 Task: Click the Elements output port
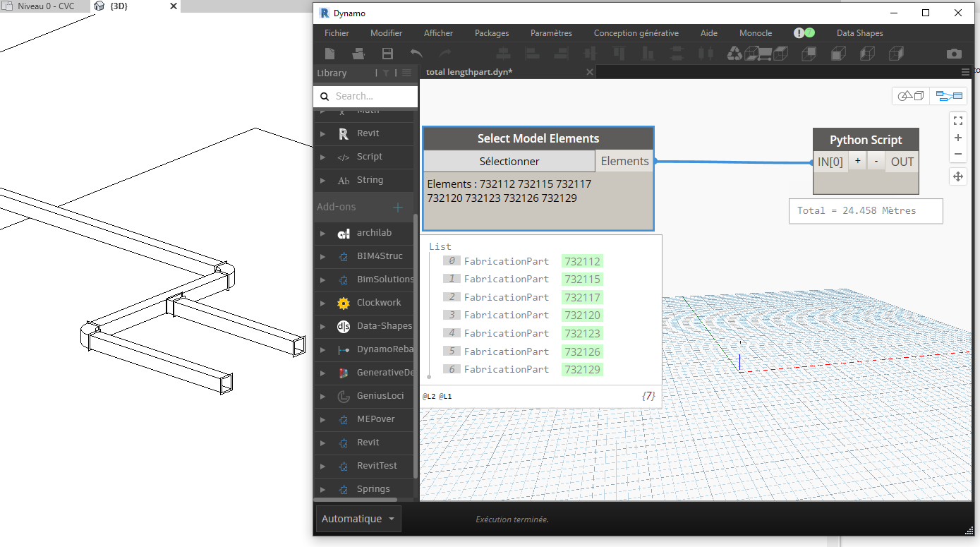click(624, 162)
